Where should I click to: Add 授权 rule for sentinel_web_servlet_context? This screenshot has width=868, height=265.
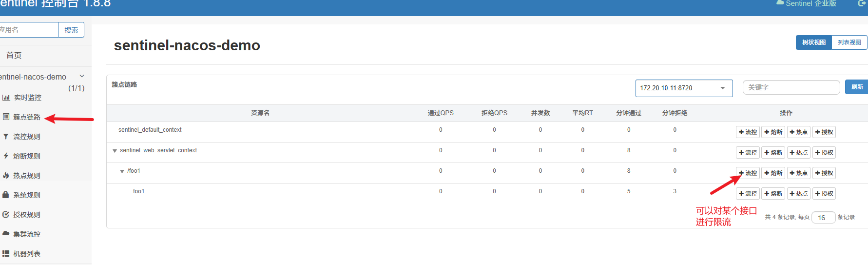click(x=824, y=153)
